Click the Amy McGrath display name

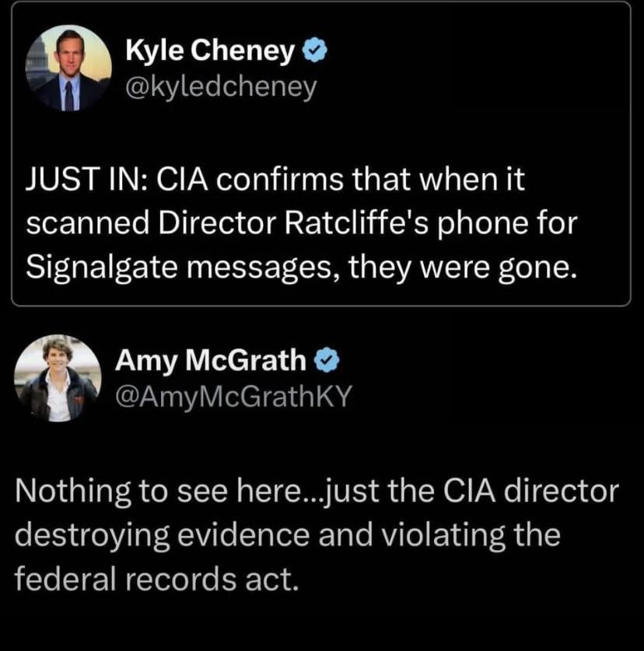tap(210, 359)
